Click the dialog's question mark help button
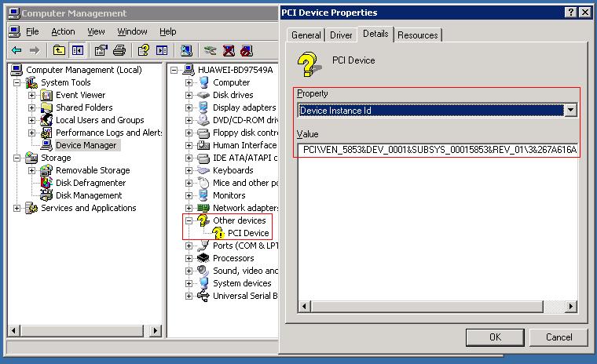Image resolution: width=597 pixels, height=364 pixels. (x=570, y=13)
